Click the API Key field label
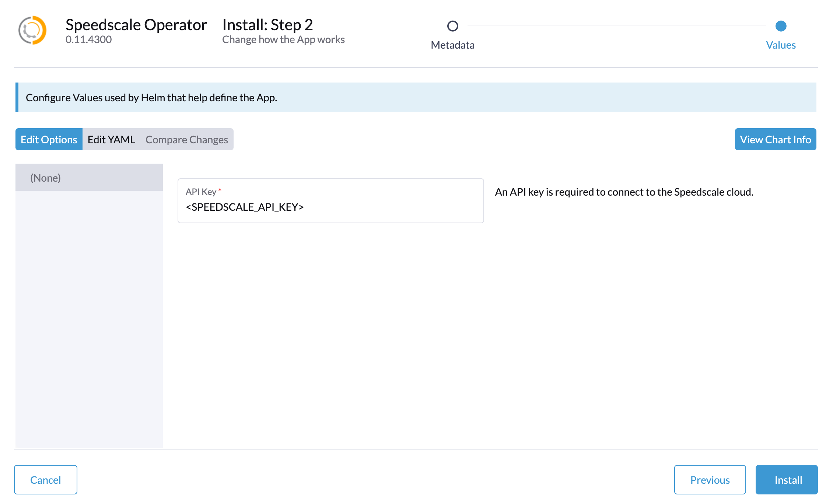 tap(201, 192)
